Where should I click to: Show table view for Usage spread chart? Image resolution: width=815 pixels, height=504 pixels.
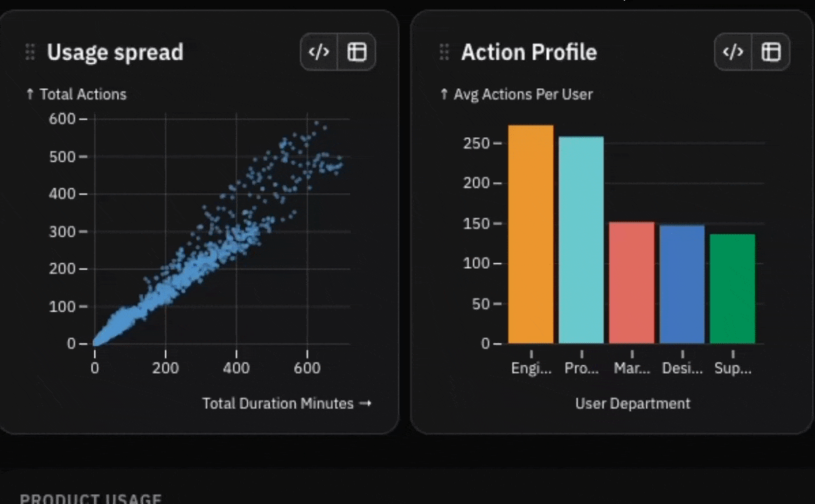click(x=357, y=52)
